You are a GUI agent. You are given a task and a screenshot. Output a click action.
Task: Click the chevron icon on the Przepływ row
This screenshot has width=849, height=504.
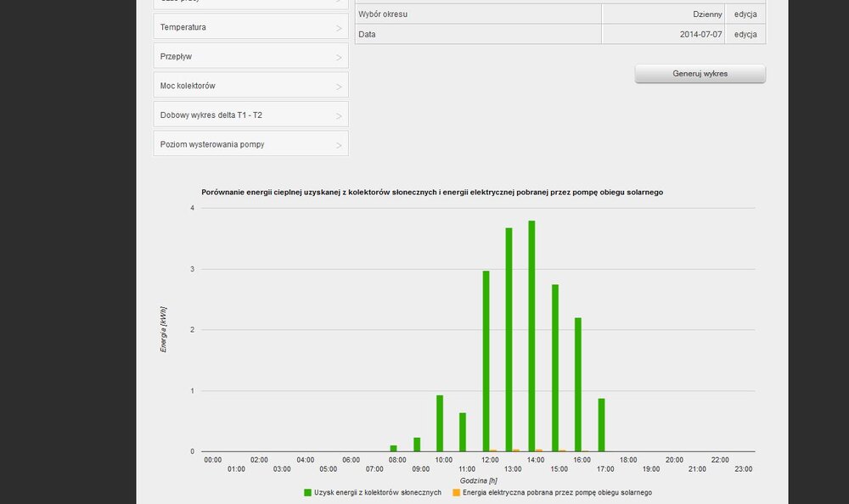[x=339, y=58]
